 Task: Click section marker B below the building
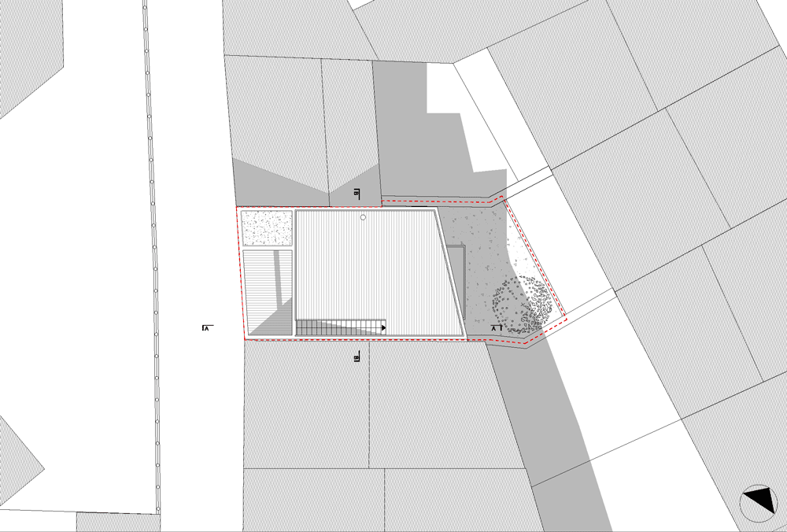click(x=357, y=357)
